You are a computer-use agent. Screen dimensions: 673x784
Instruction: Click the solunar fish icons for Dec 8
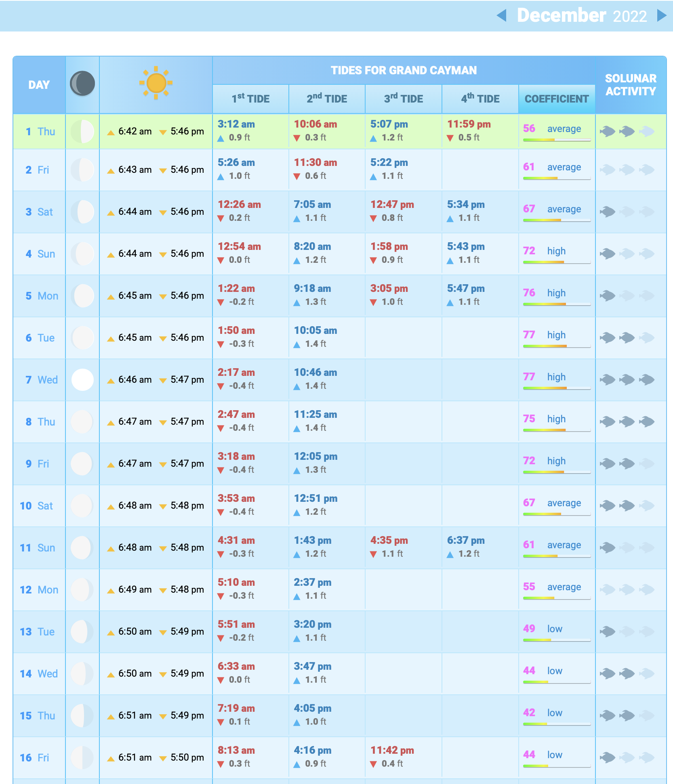point(627,422)
